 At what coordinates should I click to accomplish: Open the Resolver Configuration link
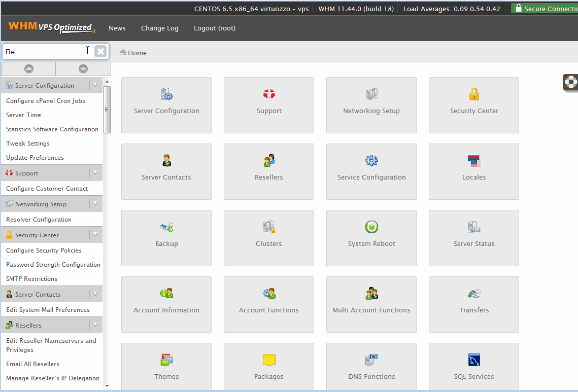click(39, 219)
